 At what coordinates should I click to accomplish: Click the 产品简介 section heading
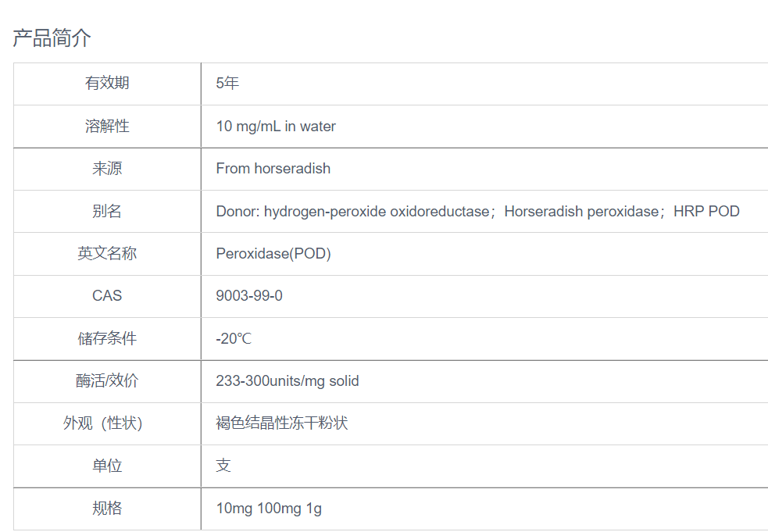click(x=52, y=37)
